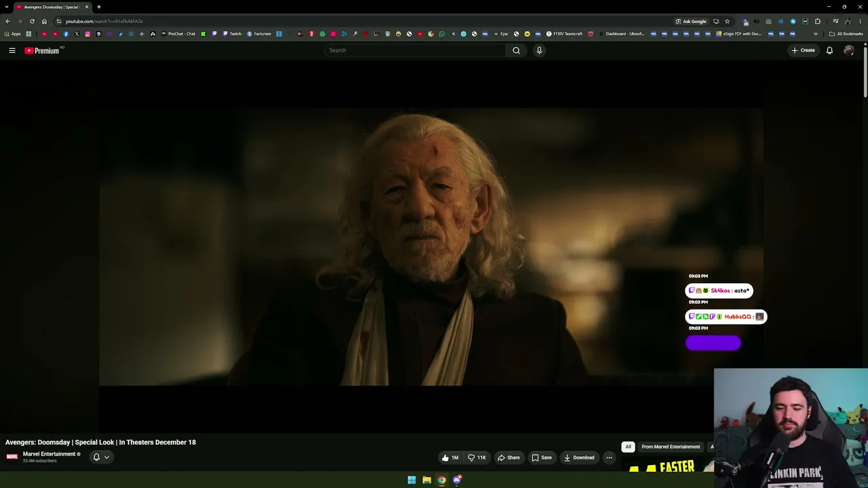Like the Avengers: Doomsday video

point(450,457)
